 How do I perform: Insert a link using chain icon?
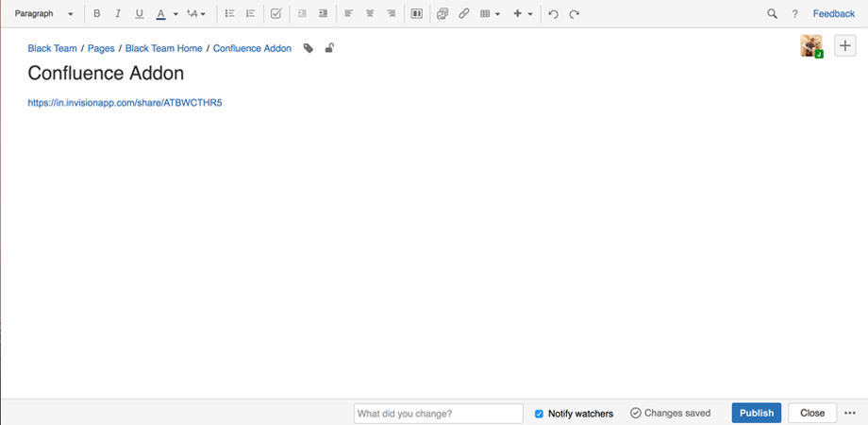click(463, 14)
